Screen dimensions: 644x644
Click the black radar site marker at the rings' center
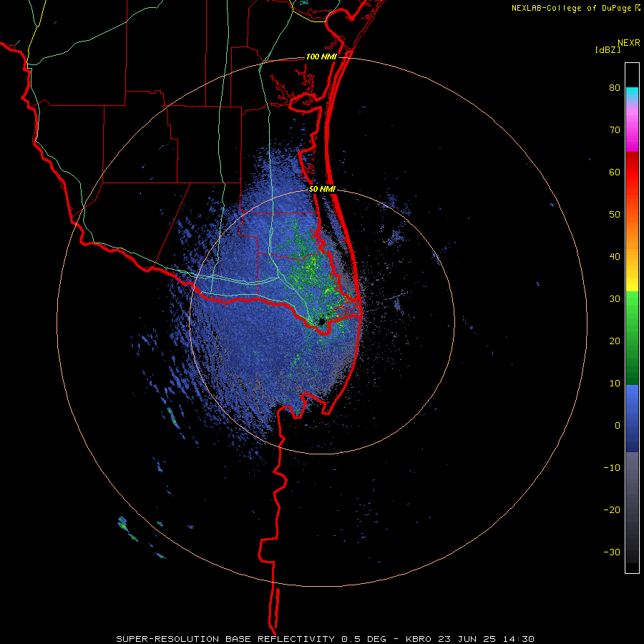(322, 321)
